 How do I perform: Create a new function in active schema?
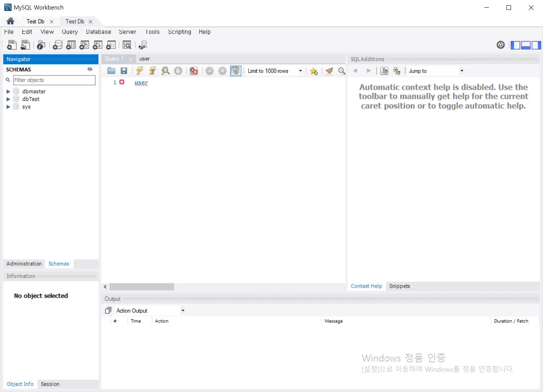tap(111, 45)
